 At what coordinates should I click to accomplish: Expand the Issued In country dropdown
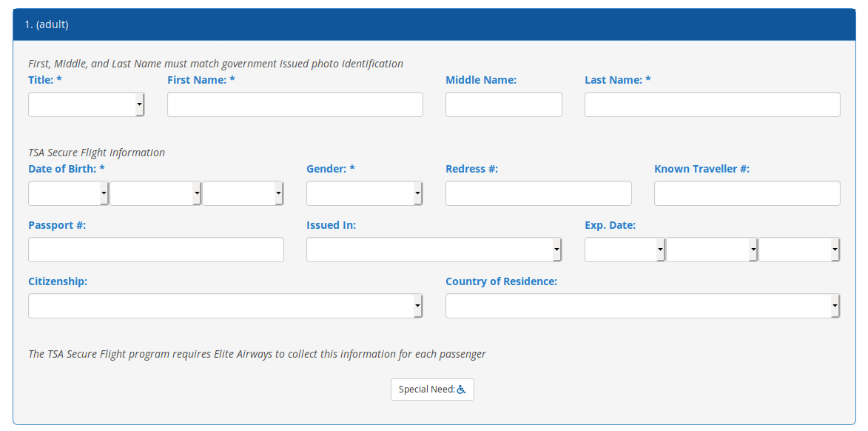click(x=434, y=250)
